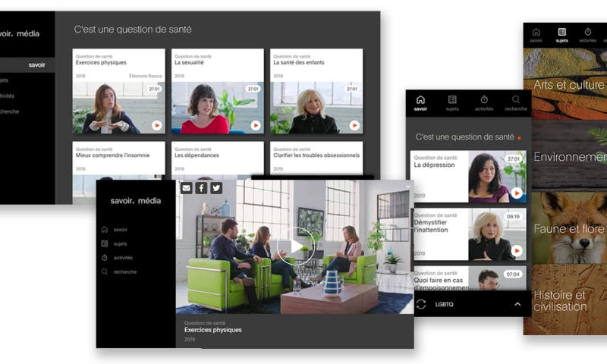Play Démystifier l'inattention video in mobile list

pyautogui.click(x=517, y=251)
